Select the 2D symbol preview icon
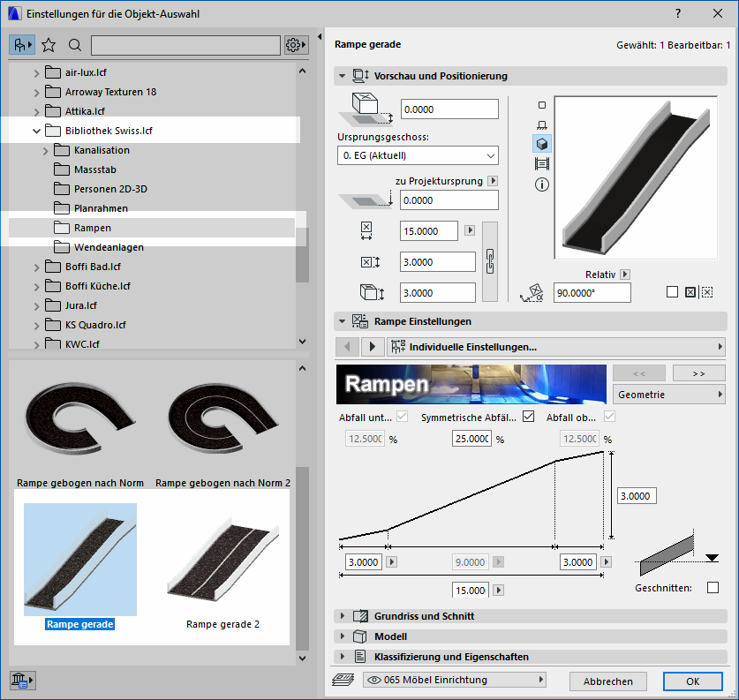This screenshot has width=739, height=700. pyautogui.click(x=542, y=105)
